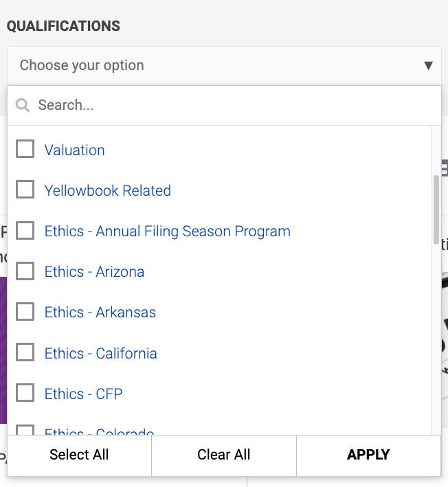Mark the Ethics - California checkbox
Viewport: 448px width, 487px height.
[25, 352]
